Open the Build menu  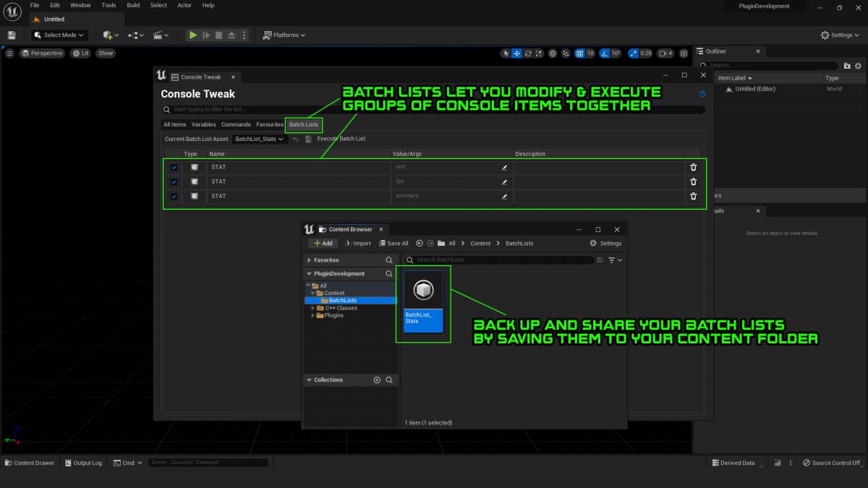click(x=133, y=5)
